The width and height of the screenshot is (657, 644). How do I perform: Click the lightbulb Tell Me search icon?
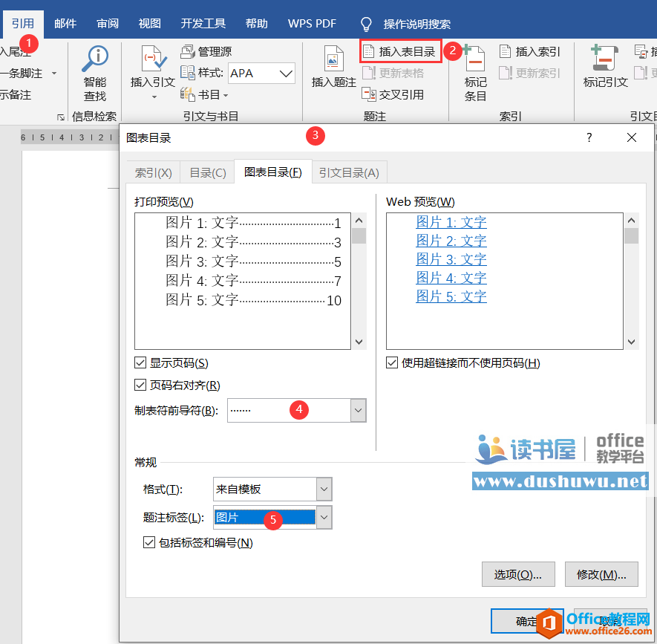point(366,25)
